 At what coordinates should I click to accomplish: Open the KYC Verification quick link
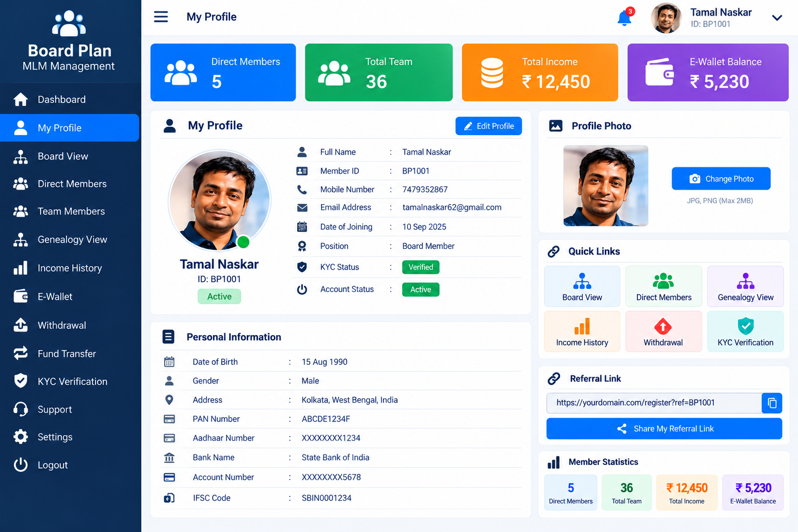[746, 331]
